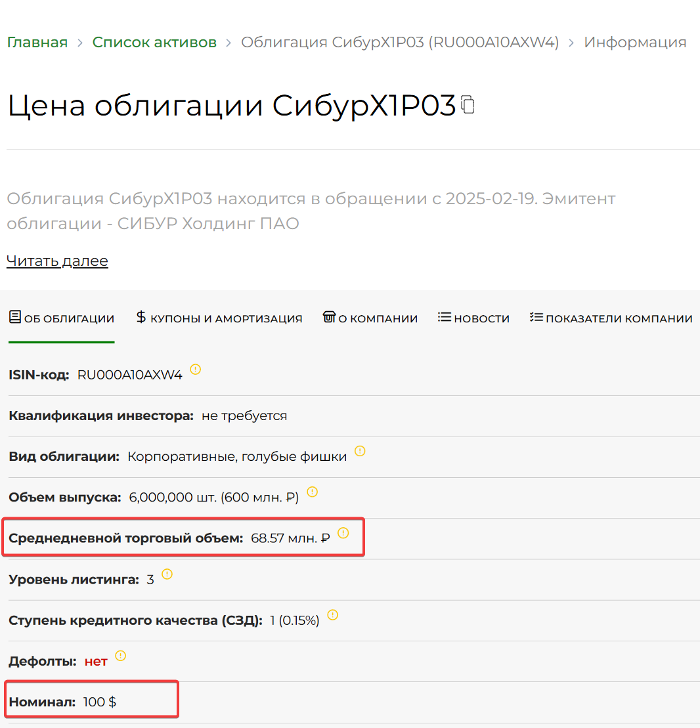Click info icon beside Среднедневной торговый объем

coord(343,533)
